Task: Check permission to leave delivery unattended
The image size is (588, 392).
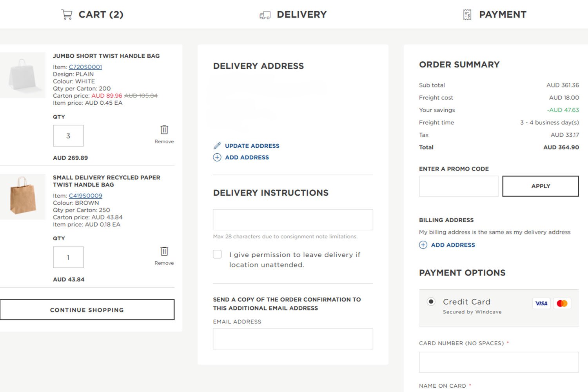Action: click(217, 254)
